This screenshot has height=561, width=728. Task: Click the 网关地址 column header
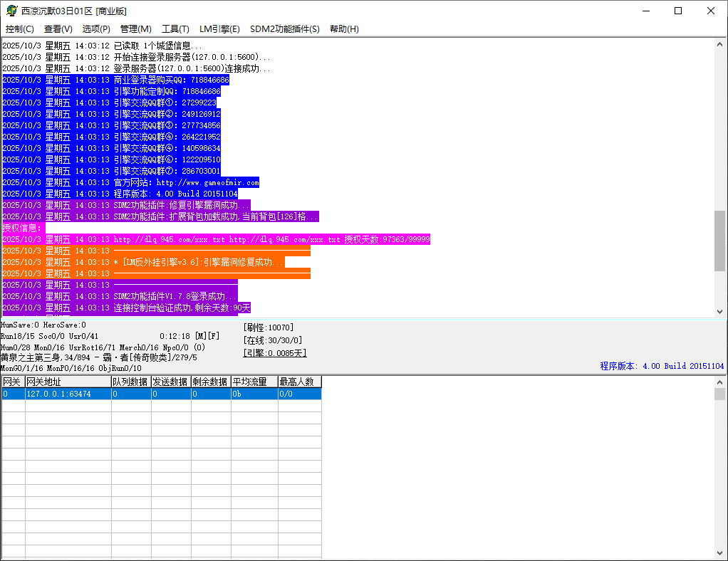point(68,382)
